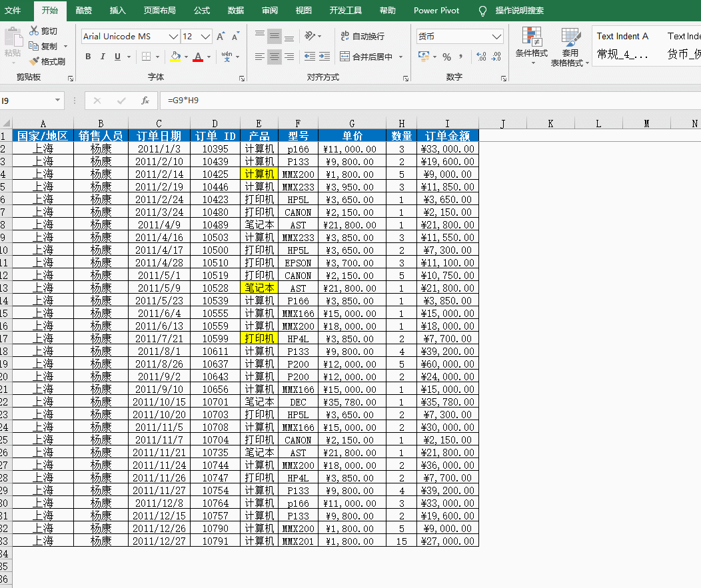Image resolution: width=701 pixels, height=588 pixels.
Task: Increase font size with the larger A icon
Action: tap(221, 37)
